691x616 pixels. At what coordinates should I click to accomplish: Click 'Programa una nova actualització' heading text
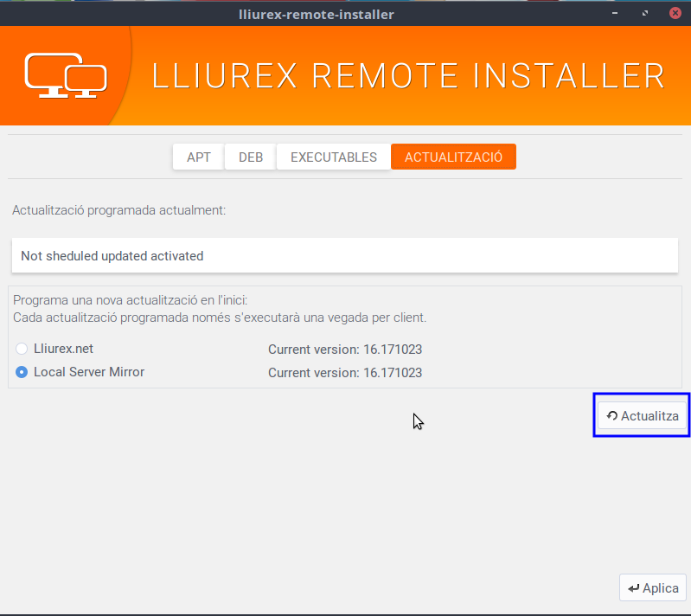coord(130,300)
